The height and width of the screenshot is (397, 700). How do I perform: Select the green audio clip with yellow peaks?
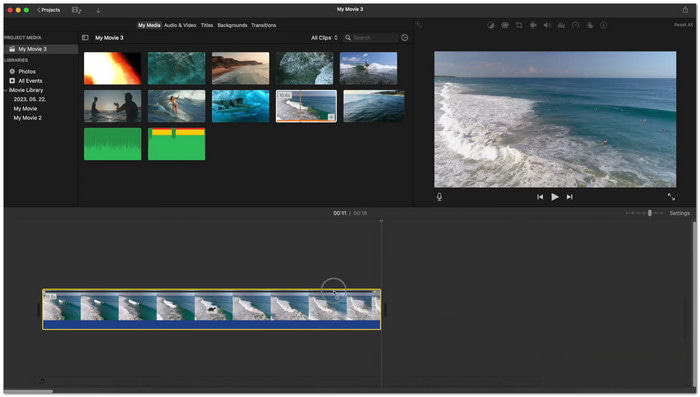click(x=177, y=144)
